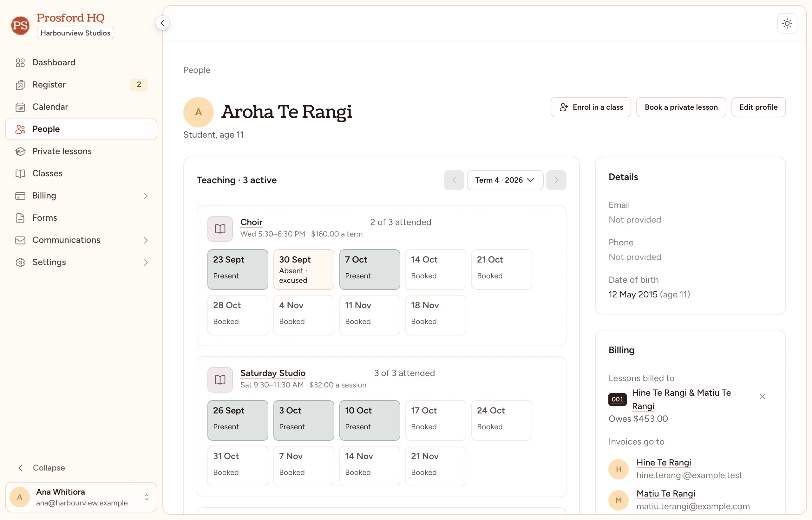Expand Communications submenu chevron
The image size is (812, 520).
tap(146, 240)
